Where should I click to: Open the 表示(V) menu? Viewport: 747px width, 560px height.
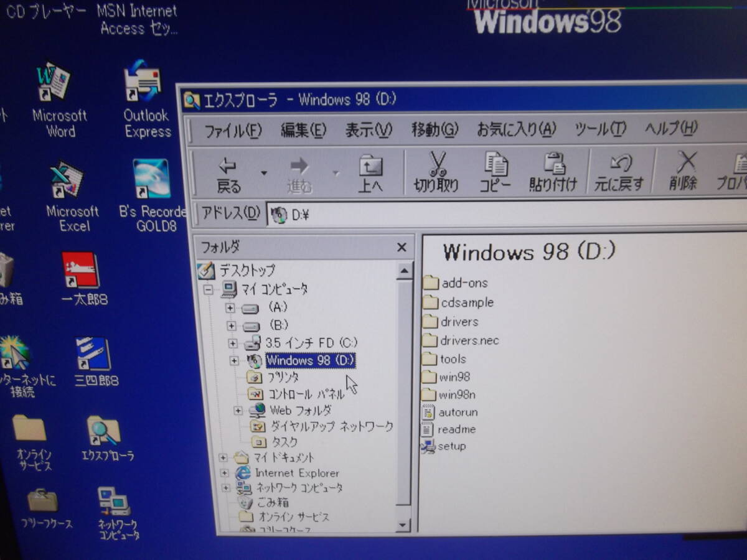369,130
